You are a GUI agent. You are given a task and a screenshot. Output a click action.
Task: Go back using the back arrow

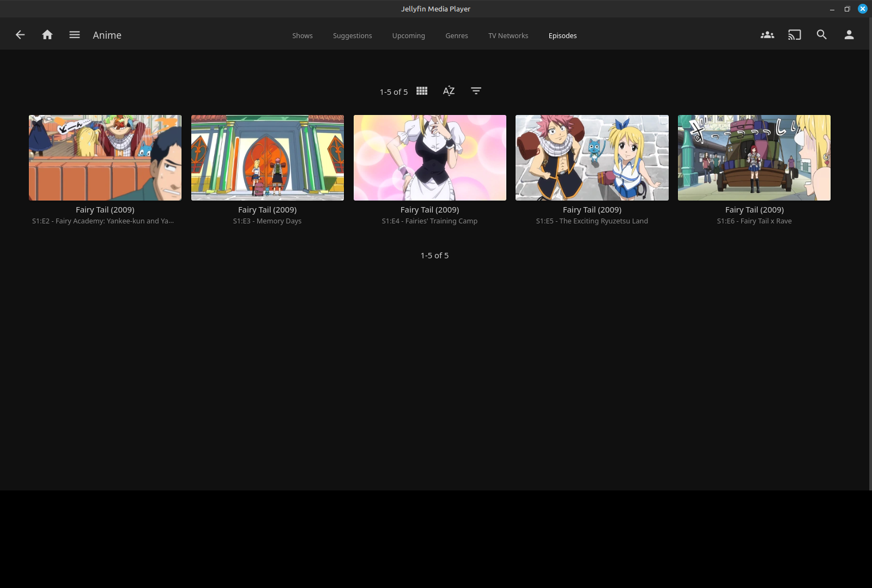(x=20, y=35)
